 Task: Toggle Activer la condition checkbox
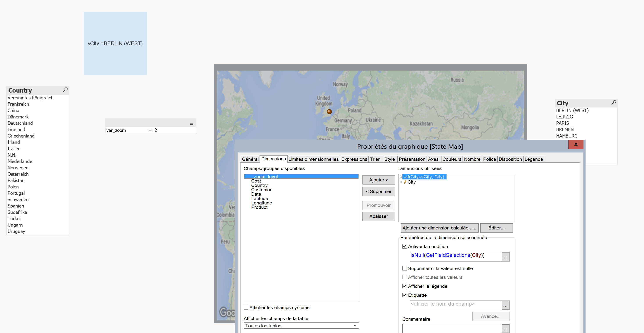click(x=404, y=246)
